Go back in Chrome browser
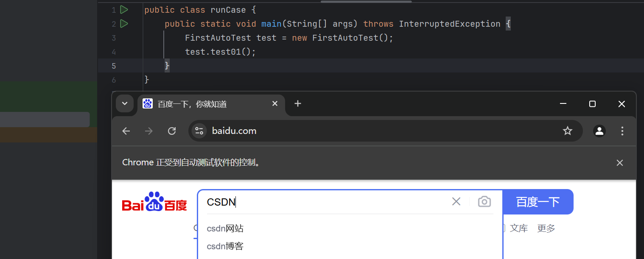 126,131
